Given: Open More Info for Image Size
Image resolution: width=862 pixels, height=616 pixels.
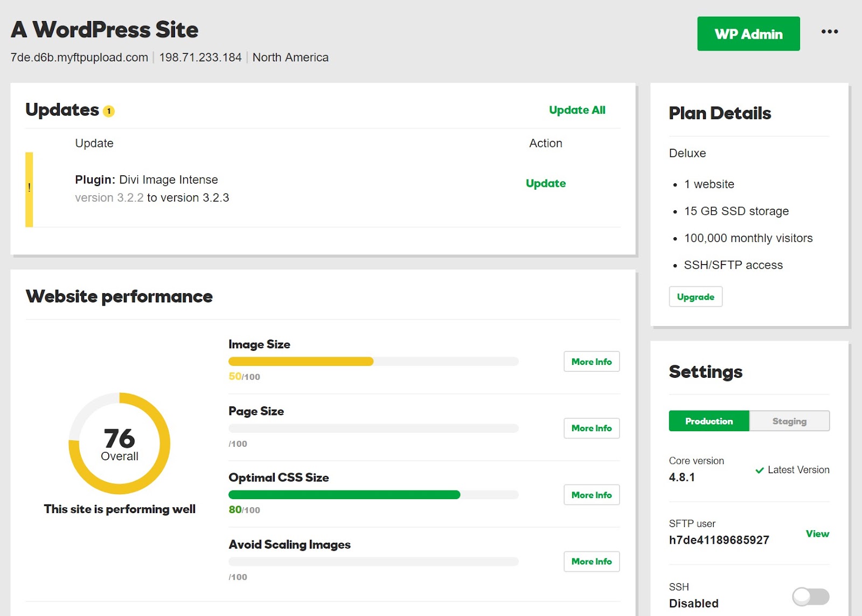Looking at the screenshot, I should [592, 362].
